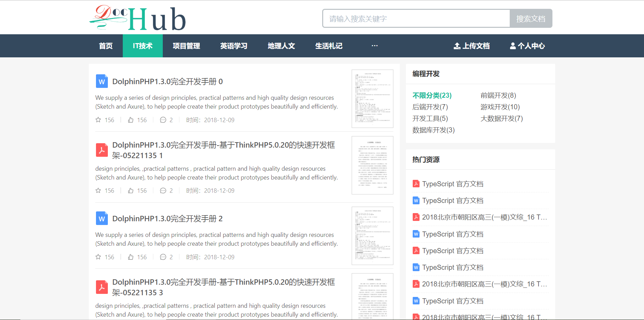Open title ending 架-05221135 1
This screenshot has height=320, width=644.
[x=223, y=150]
